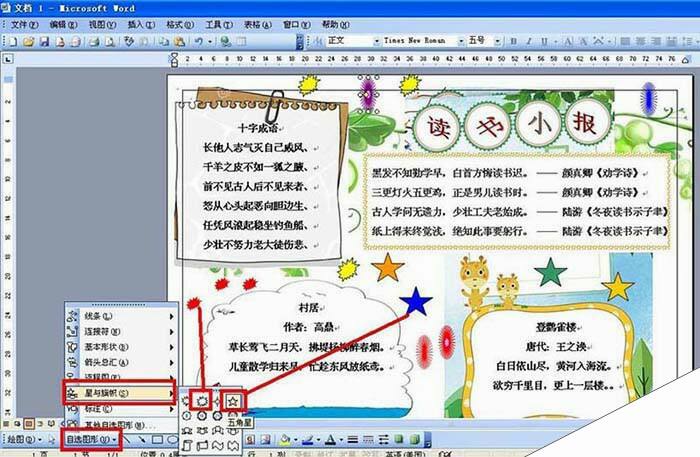Select the Arrow tool on drawing toolbar

pos(142,440)
